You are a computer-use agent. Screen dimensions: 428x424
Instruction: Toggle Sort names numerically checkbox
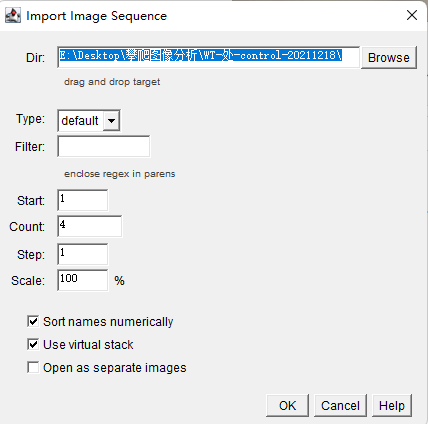pos(33,322)
